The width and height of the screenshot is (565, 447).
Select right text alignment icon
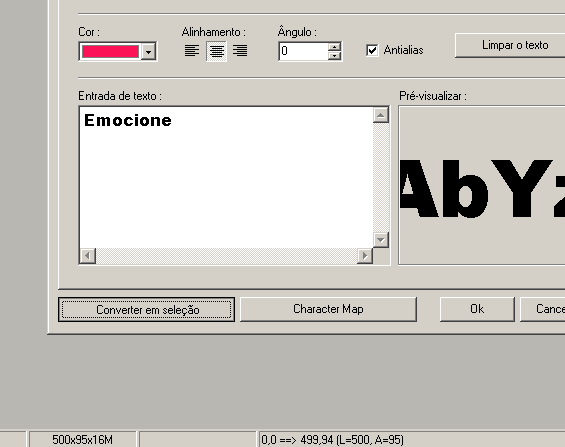pyautogui.click(x=240, y=51)
